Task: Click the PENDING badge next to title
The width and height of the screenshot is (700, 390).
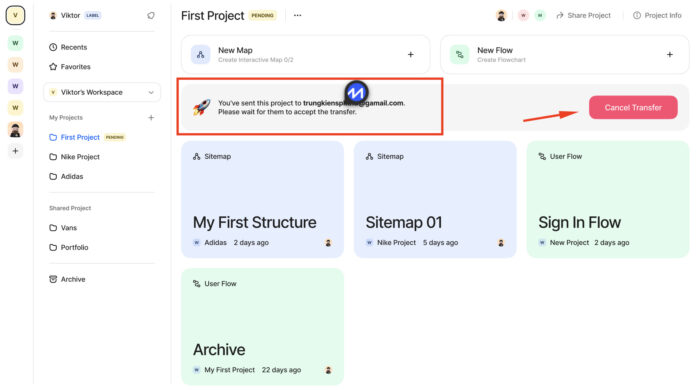Action: (262, 16)
